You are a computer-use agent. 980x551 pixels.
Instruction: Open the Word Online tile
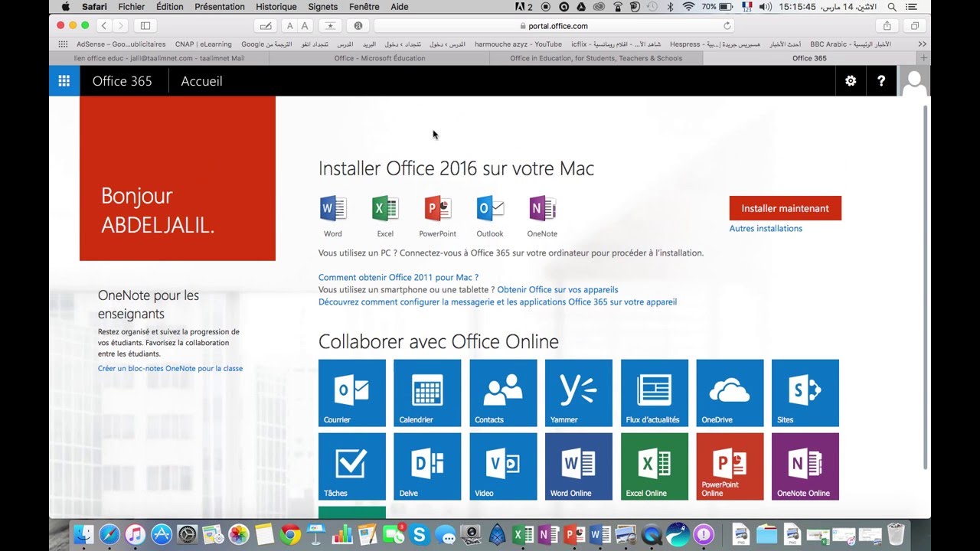(x=579, y=466)
